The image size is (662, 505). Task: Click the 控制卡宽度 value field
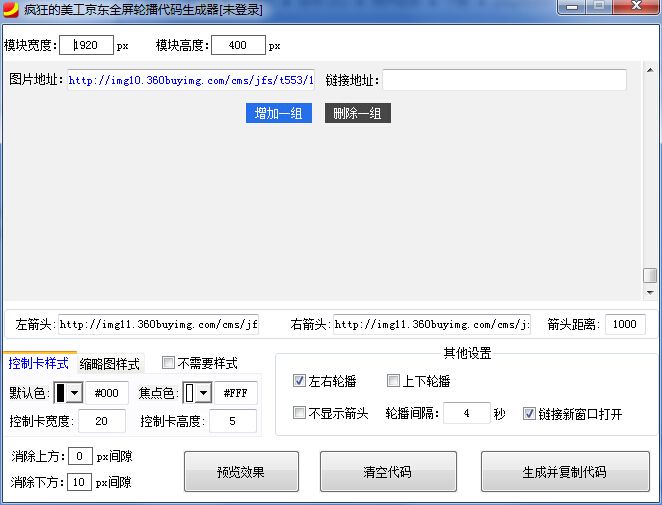tap(102, 421)
